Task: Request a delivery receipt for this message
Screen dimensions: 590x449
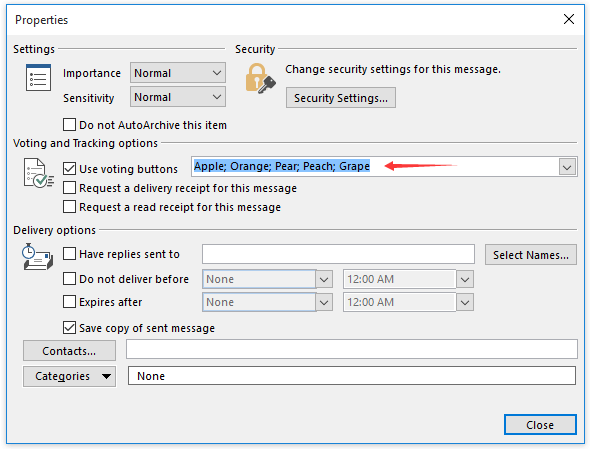Action: click(69, 188)
